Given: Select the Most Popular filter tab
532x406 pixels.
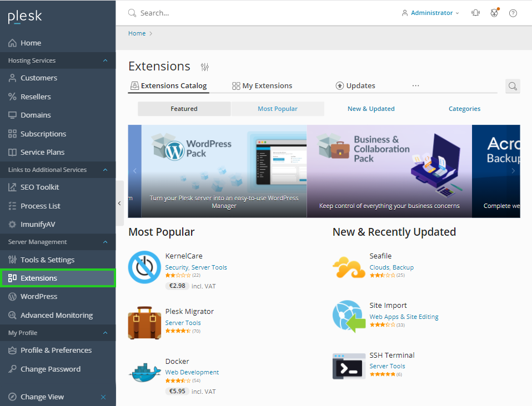Looking at the screenshot, I should [x=278, y=109].
